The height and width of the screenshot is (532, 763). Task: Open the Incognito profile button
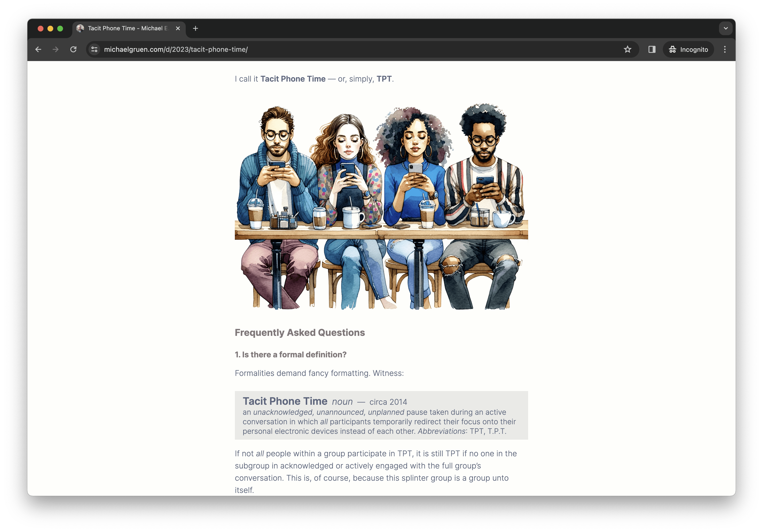[x=688, y=50]
